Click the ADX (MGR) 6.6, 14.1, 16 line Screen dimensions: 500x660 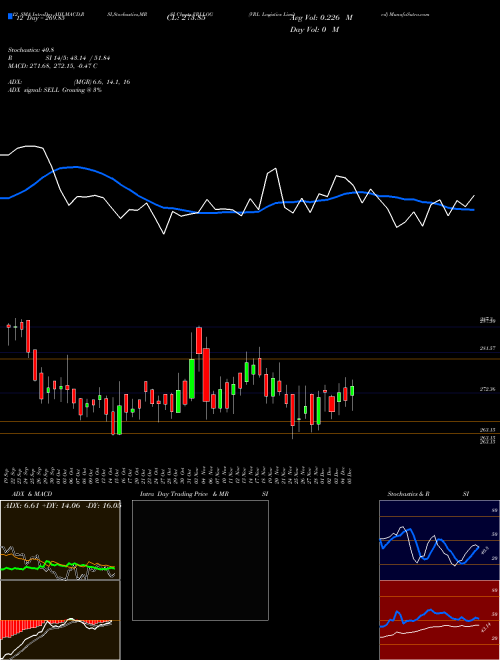(69, 82)
